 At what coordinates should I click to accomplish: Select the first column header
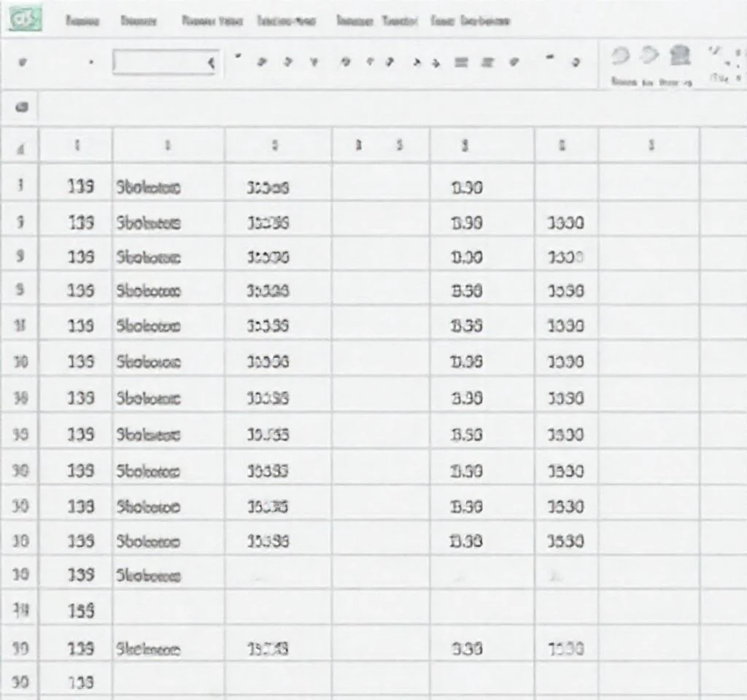coord(77,146)
